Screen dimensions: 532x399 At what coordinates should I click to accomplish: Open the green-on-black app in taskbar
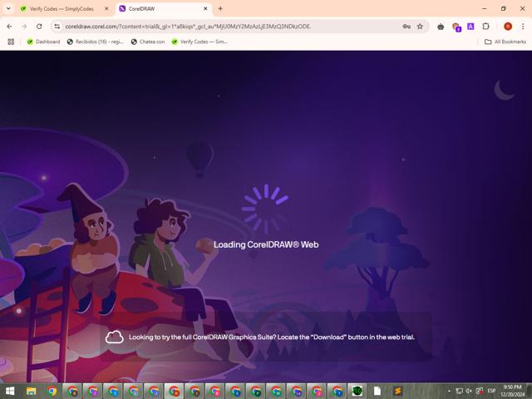click(357, 392)
